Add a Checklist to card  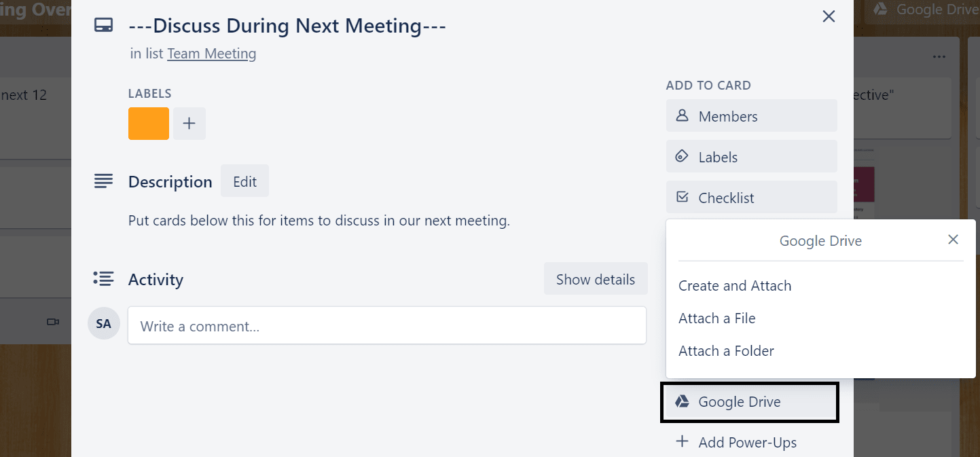pos(752,198)
